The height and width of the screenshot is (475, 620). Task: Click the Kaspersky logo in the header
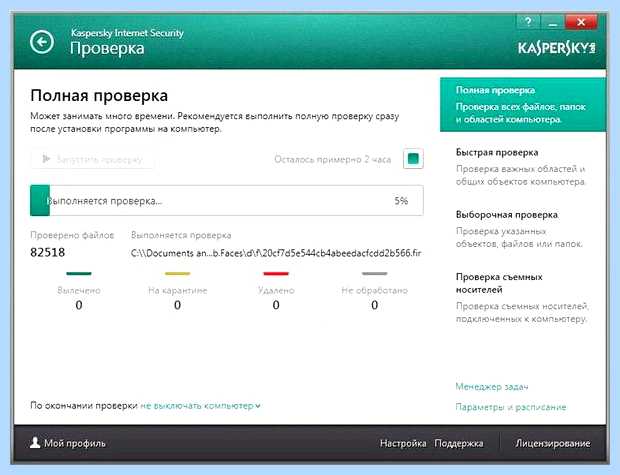pos(556,48)
